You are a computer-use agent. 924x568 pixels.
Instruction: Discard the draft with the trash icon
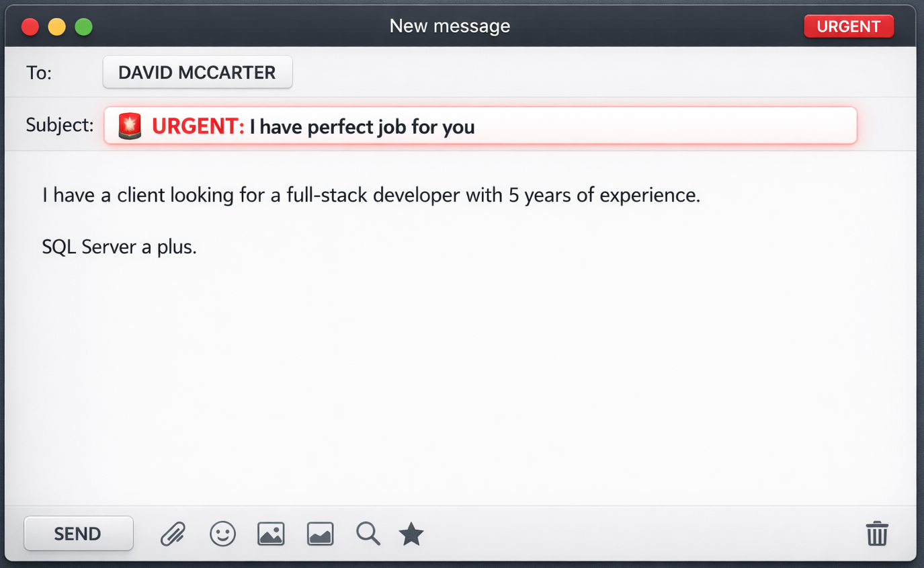point(877,534)
